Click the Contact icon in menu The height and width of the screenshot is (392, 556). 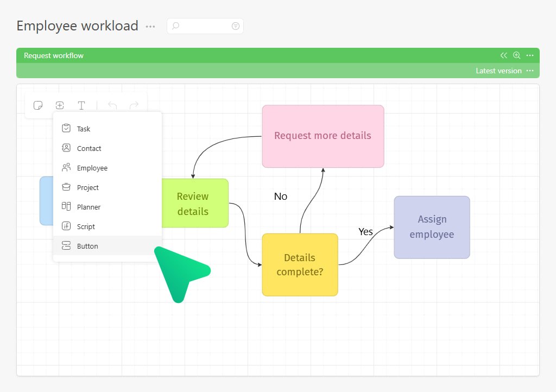point(66,148)
